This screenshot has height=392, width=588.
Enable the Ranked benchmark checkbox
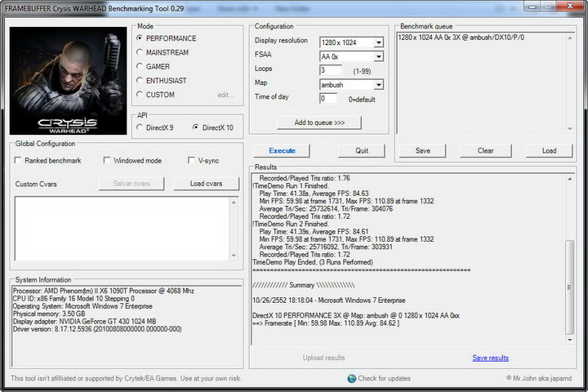[x=18, y=161]
